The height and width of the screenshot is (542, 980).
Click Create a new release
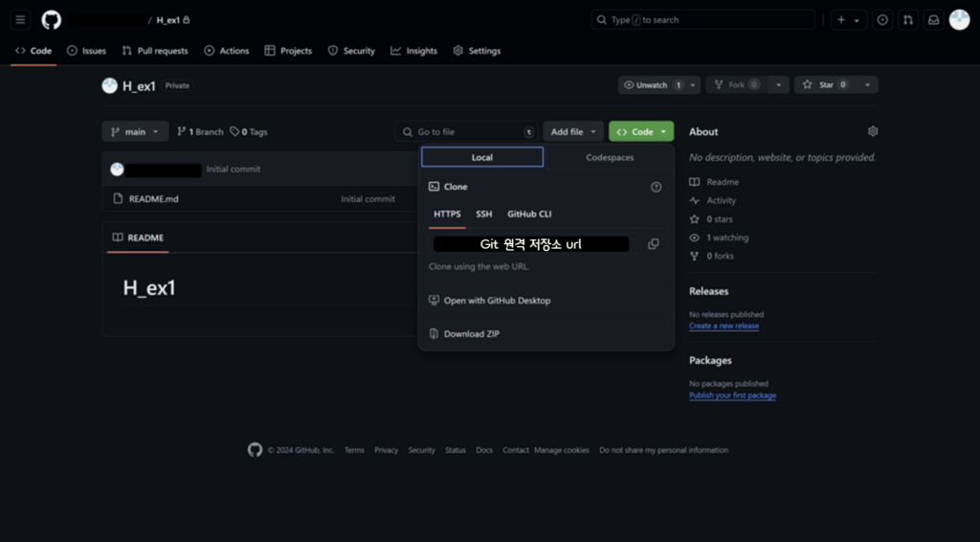(x=724, y=326)
